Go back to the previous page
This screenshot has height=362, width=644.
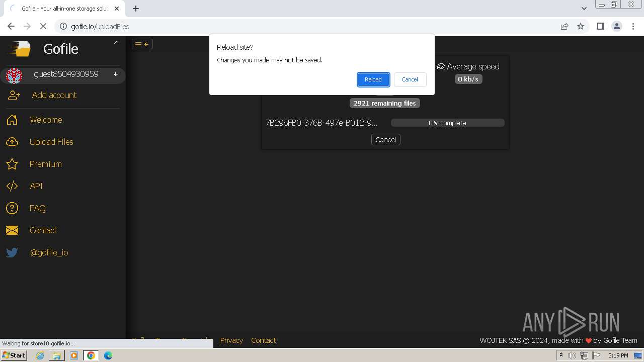[11, 27]
